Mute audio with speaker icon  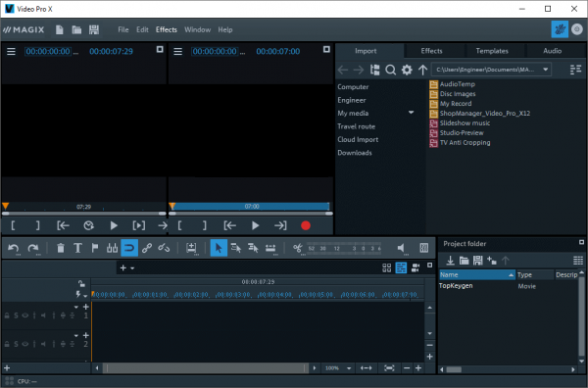[x=401, y=248]
